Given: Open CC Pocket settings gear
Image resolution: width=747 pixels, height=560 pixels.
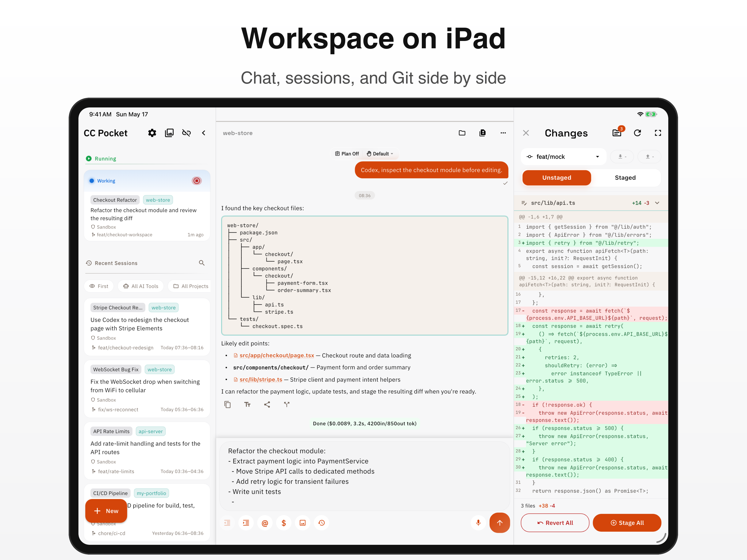Looking at the screenshot, I should 152,133.
